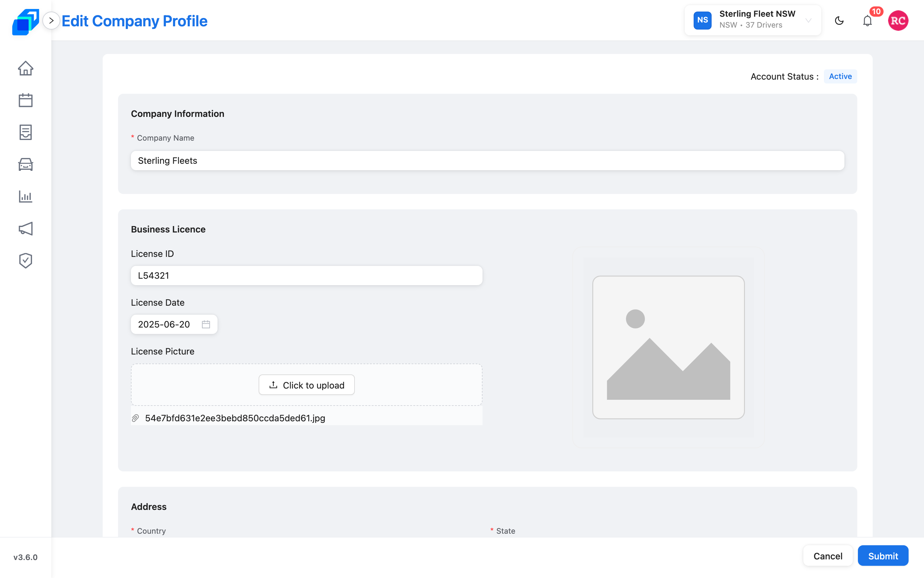
Task: Click the Submit button
Action: pos(883,556)
